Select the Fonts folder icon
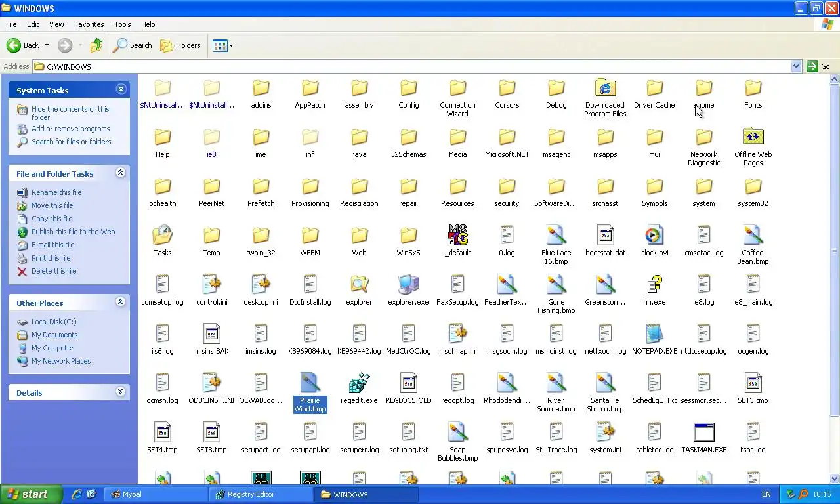Image resolution: width=840 pixels, height=504 pixels. pos(753,87)
